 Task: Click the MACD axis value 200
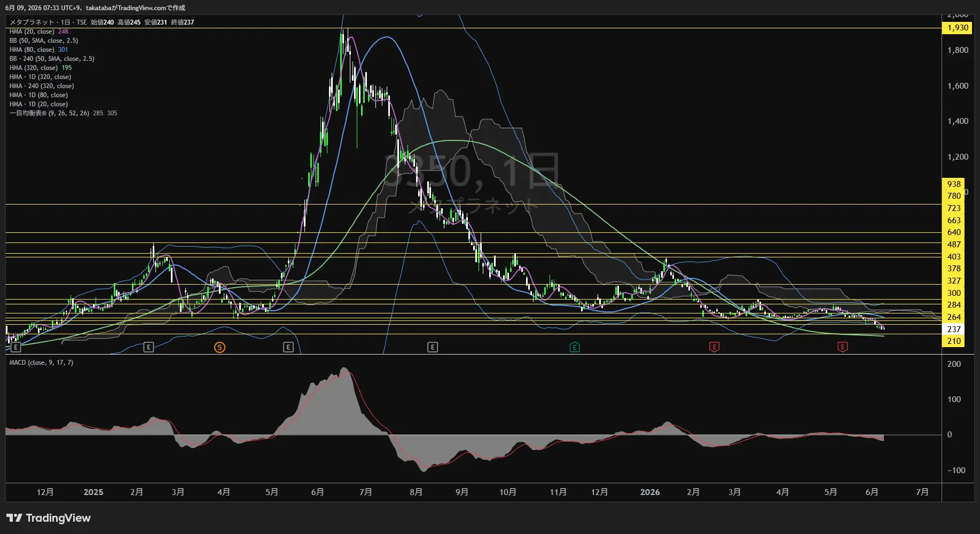954,364
